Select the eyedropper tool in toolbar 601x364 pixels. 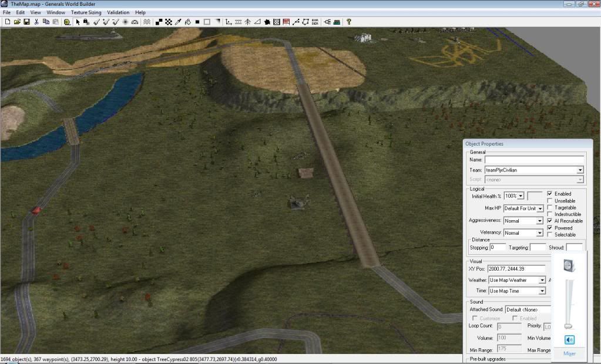[x=177, y=22]
